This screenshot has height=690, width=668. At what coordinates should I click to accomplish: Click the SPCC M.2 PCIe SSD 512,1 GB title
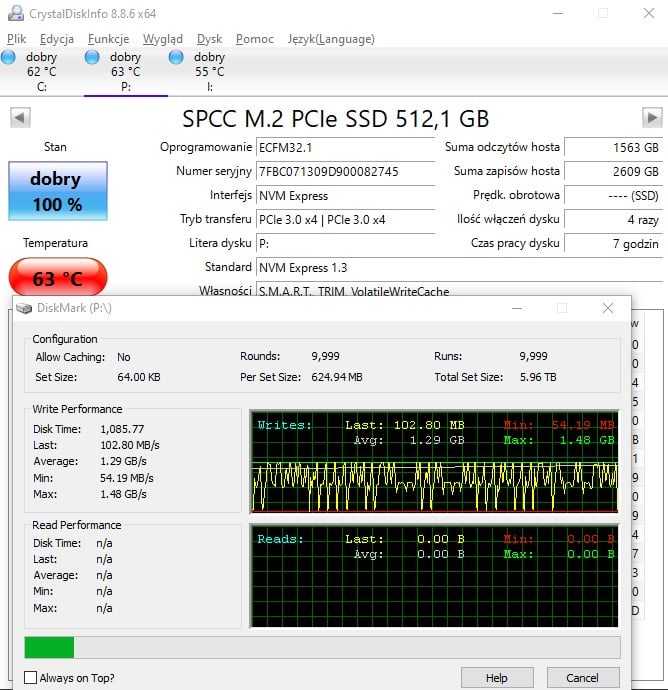pos(336,119)
